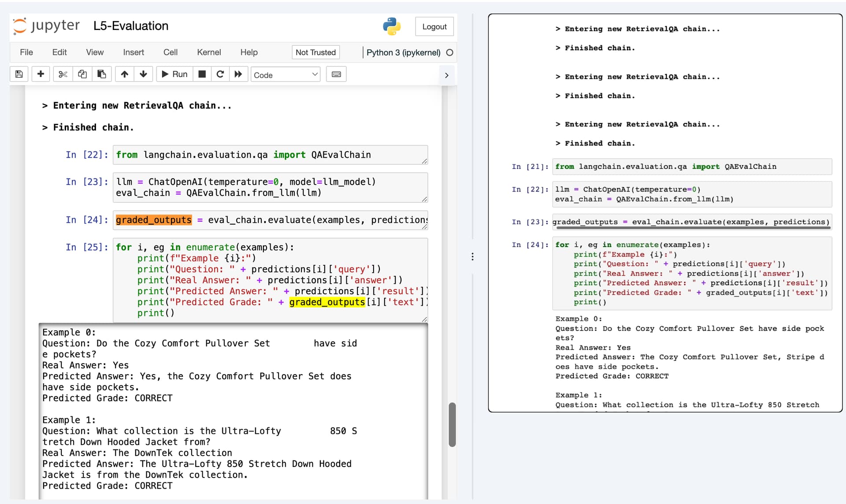
Task: Click the notebook vertical scrollbar thumb
Action: click(452, 424)
